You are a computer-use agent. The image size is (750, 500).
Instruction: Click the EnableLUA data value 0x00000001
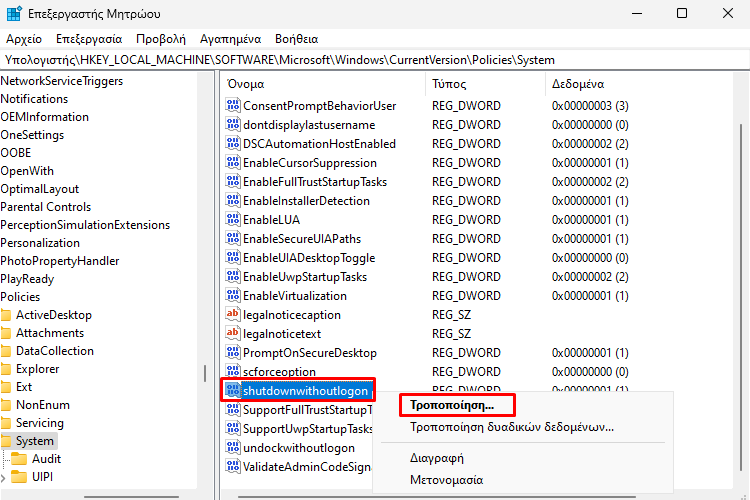click(590, 220)
